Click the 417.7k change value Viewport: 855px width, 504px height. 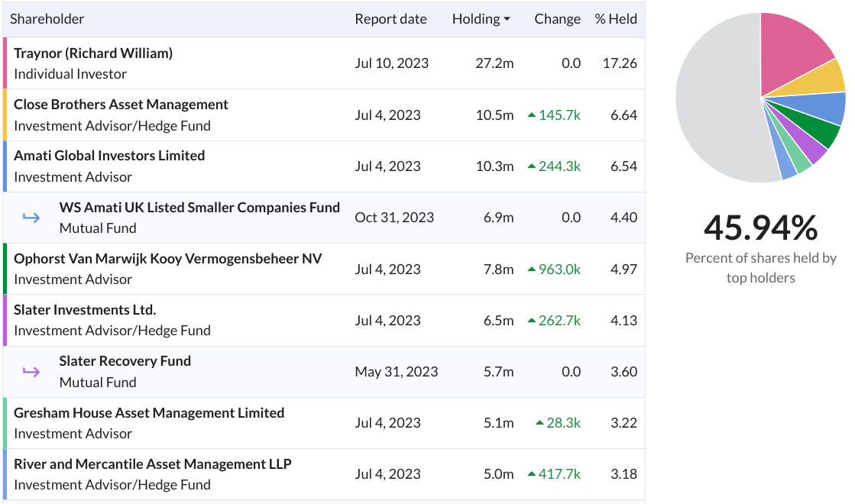[559, 474]
